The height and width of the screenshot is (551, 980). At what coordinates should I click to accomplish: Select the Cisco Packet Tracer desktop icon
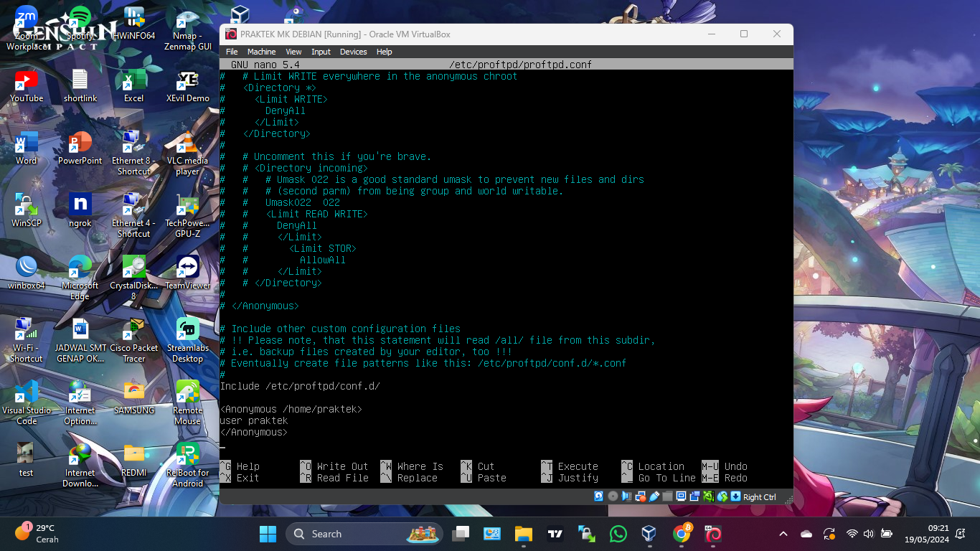point(134,340)
